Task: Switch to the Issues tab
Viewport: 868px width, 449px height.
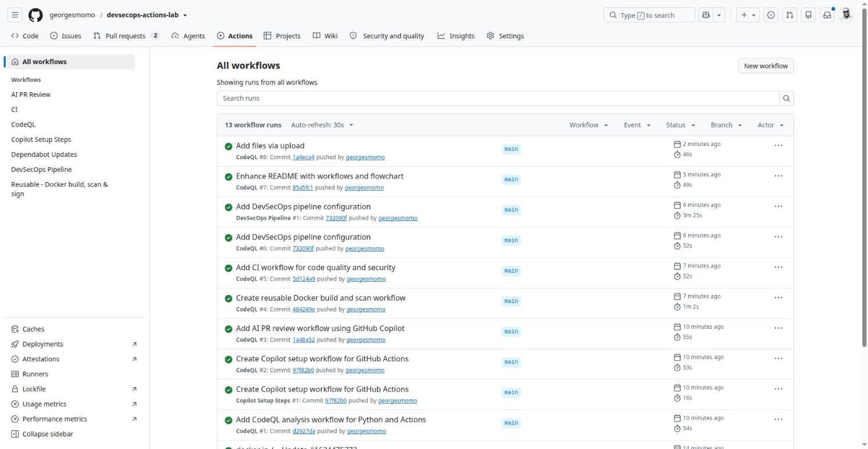Action: [x=65, y=36]
